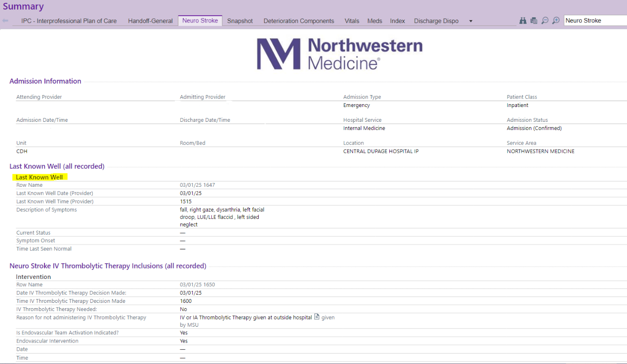Select the Neuro Stroke tab
Image resolution: width=627 pixels, height=364 pixels.
point(200,21)
